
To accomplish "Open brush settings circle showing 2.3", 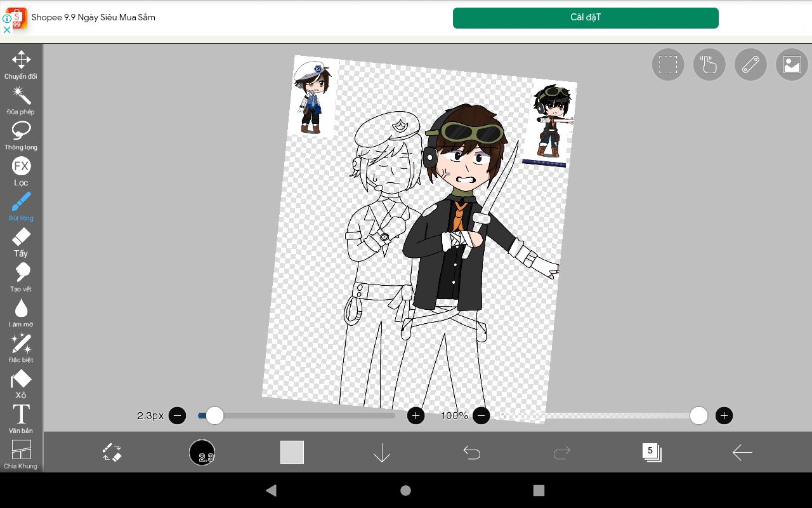I will [202, 453].
